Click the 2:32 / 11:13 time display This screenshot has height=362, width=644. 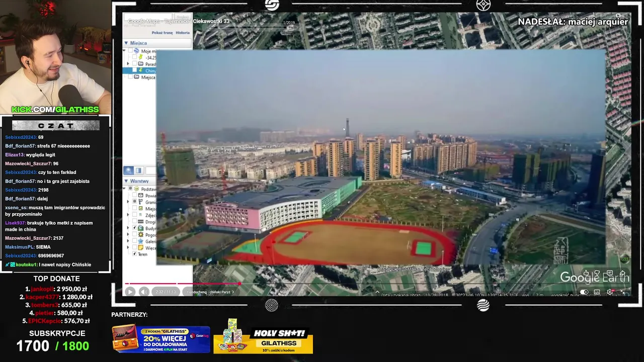[x=166, y=292]
